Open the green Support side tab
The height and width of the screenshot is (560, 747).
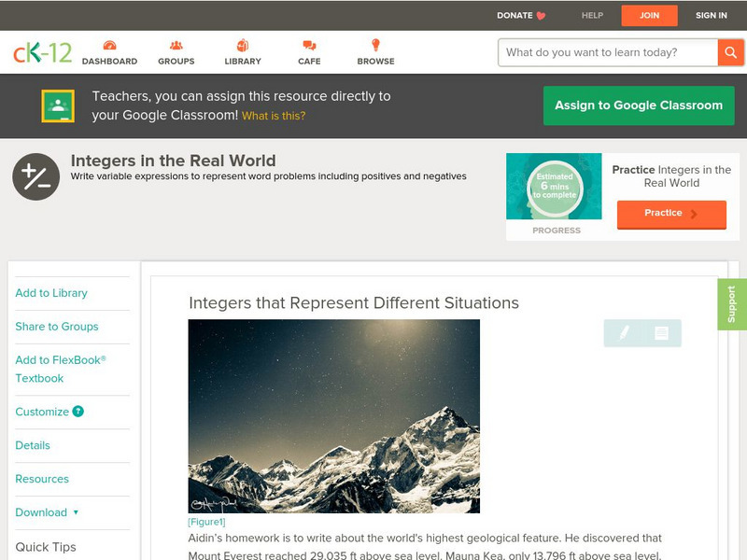(732, 304)
